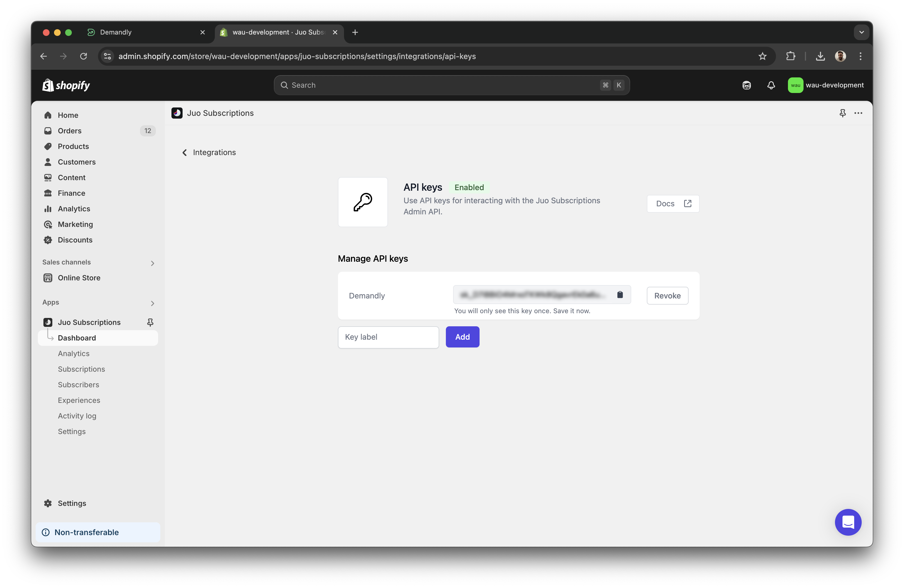Pin the Juo Subscriptions page with the pin icon
The height and width of the screenshot is (588, 904).
click(842, 113)
